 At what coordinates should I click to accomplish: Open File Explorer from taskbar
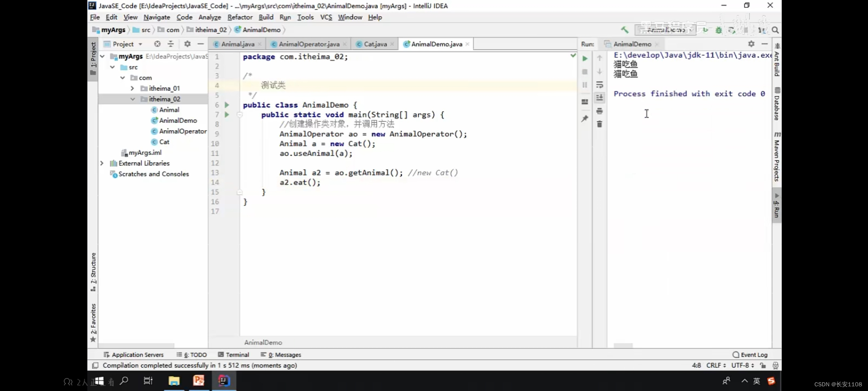[174, 381]
